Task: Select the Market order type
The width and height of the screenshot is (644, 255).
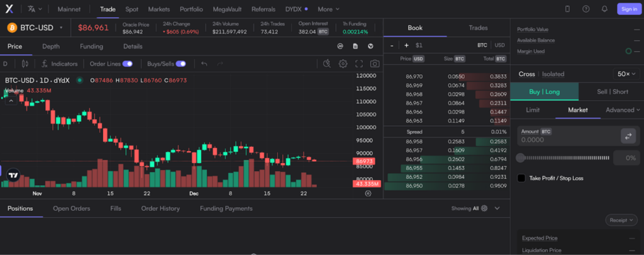Action: coord(578,110)
